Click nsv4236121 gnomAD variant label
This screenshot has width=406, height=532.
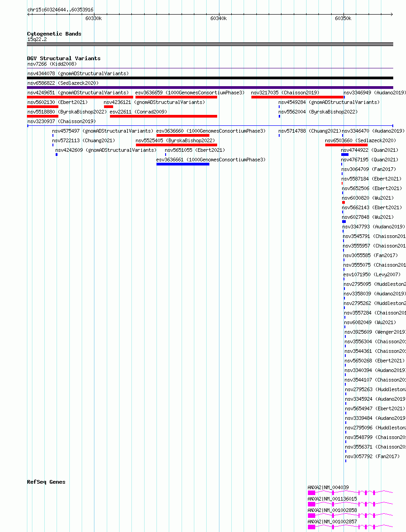tap(154, 102)
